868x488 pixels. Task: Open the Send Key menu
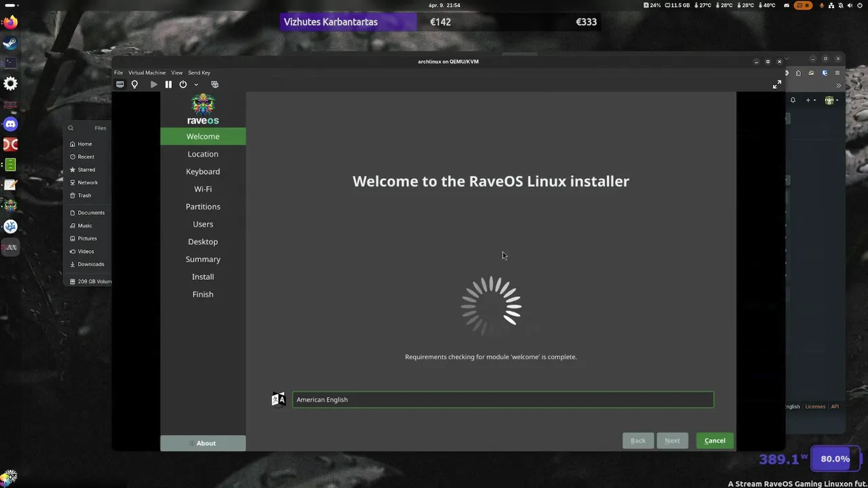199,73
